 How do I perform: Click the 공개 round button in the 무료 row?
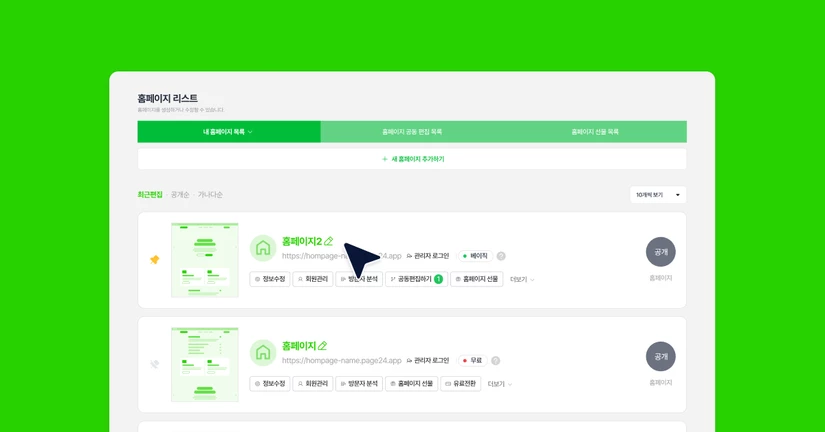click(660, 356)
